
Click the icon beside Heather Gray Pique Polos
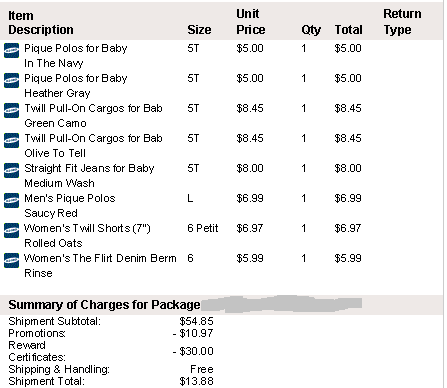click(11, 81)
